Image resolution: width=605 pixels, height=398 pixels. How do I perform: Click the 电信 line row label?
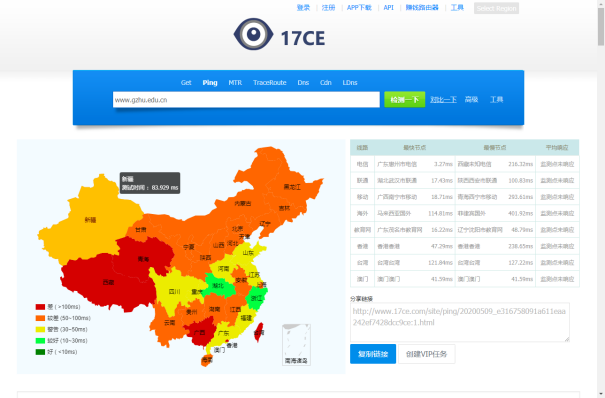(362, 164)
